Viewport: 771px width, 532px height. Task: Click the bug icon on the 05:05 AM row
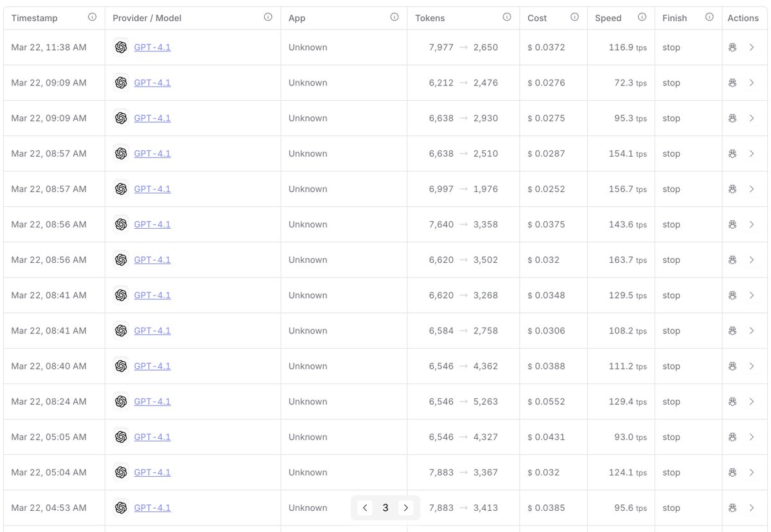pos(732,437)
